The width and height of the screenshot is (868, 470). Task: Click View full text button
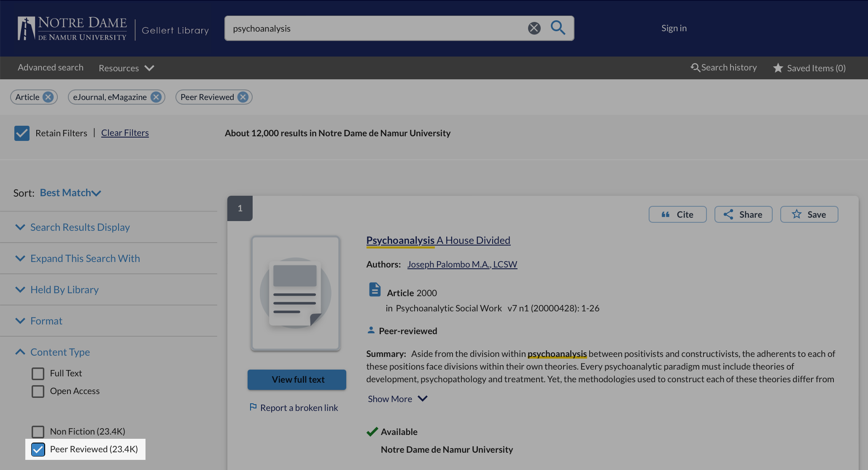(297, 380)
